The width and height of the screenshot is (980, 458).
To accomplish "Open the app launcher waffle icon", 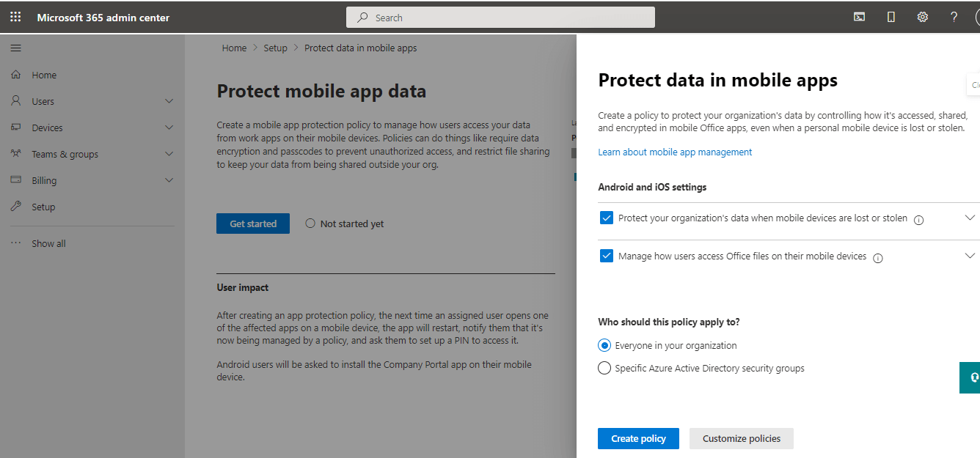I will pos(15,17).
